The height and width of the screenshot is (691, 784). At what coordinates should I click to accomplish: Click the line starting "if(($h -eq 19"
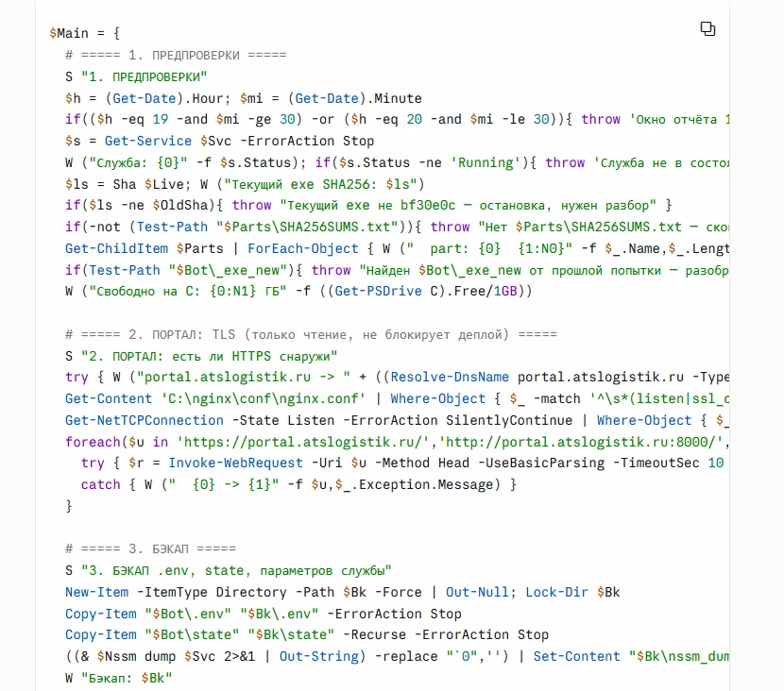397,119
